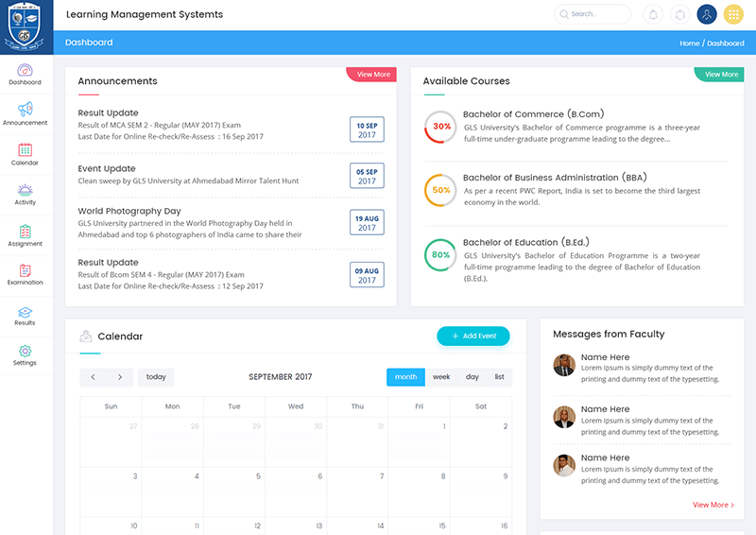The width and height of the screenshot is (756, 535).
Task: Go to next month in calendar
Action: click(120, 377)
